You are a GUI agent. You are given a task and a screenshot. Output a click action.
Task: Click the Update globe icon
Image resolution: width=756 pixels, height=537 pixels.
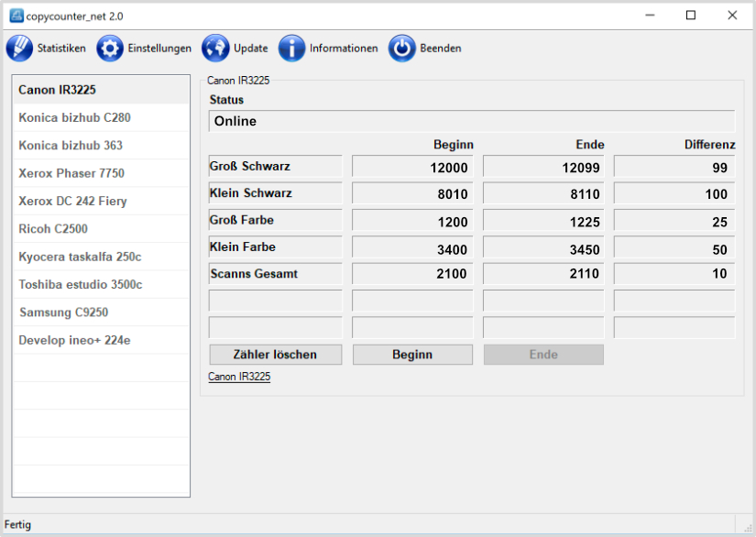click(x=215, y=49)
